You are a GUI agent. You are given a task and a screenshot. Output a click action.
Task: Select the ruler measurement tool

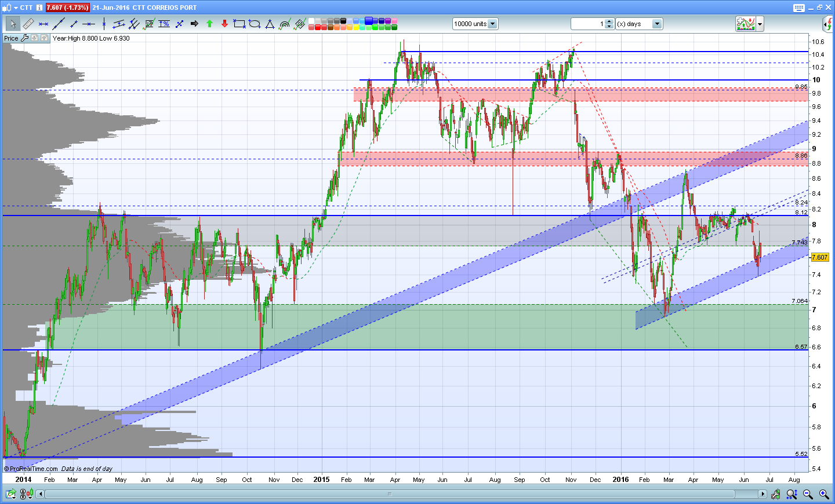coord(28,24)
